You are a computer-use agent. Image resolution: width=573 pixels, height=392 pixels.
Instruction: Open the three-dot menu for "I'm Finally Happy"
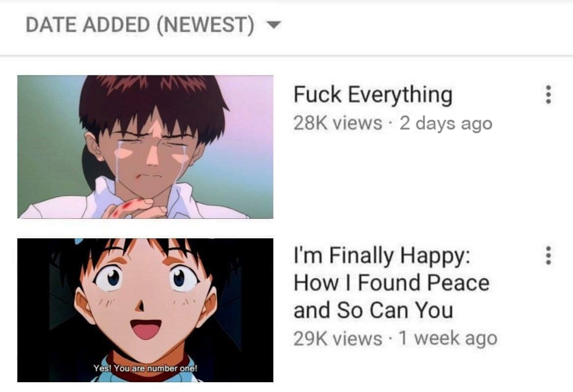click(x=548, y=255)
